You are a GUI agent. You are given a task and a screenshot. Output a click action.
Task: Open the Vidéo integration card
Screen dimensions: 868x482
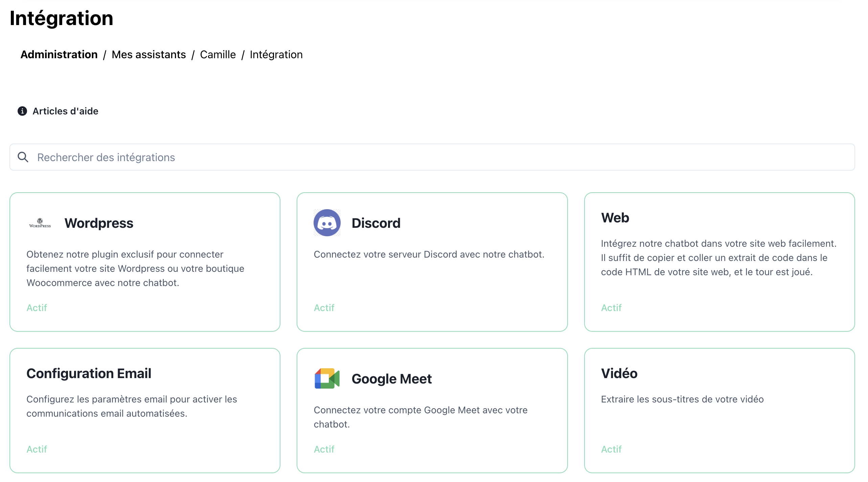pos(619,373)
